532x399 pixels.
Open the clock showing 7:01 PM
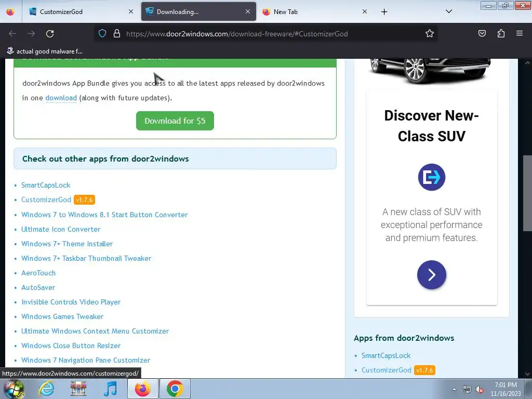point(506,389)
